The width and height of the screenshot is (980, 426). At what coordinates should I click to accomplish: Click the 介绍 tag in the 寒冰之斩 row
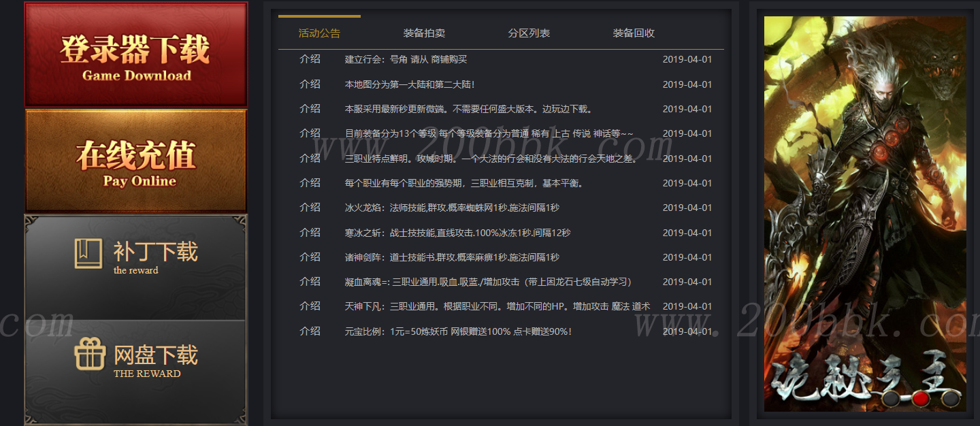[x=310, y=233]
